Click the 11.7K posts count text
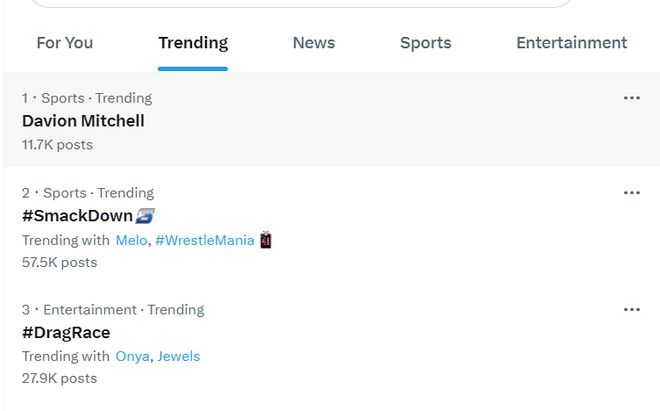 pos(57,145)
